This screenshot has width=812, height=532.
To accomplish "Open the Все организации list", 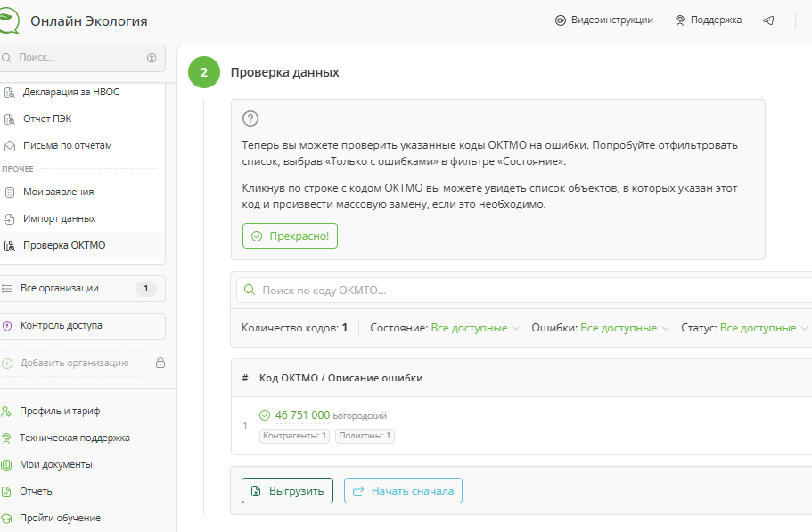I will pos(59,289).
